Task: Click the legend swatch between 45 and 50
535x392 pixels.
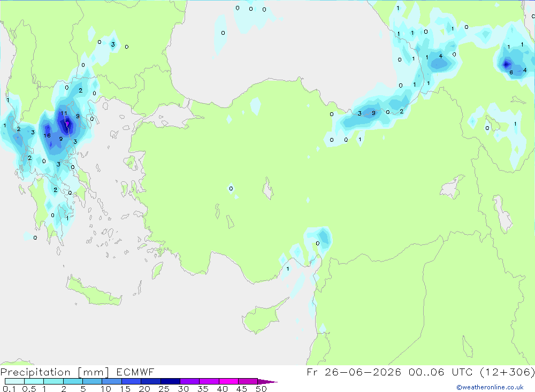Action: [x=248, y=381]
